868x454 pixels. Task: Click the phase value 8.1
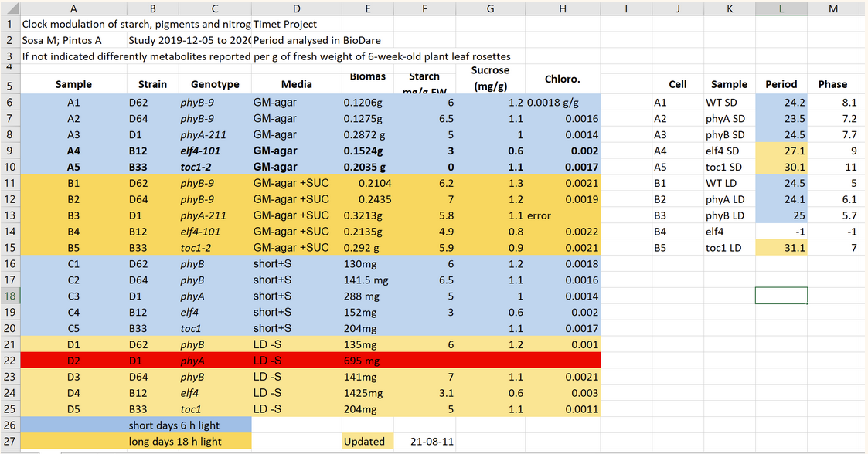tap(832, 102)
